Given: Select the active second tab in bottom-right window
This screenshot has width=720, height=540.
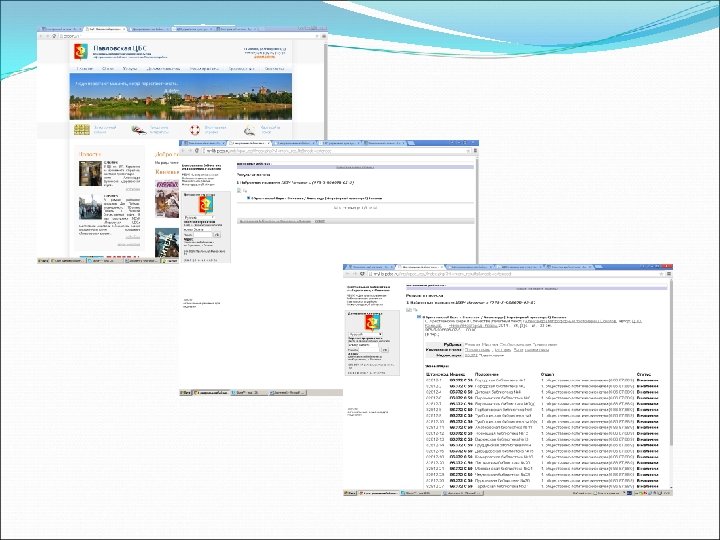Looking at the screenshot, I should pos(420,267).
